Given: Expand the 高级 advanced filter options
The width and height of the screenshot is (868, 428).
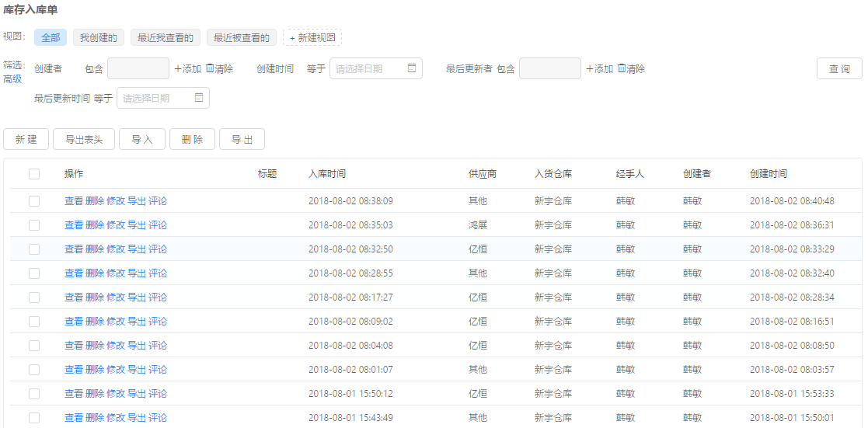Looking at the screenshot, I should [12, 78].
